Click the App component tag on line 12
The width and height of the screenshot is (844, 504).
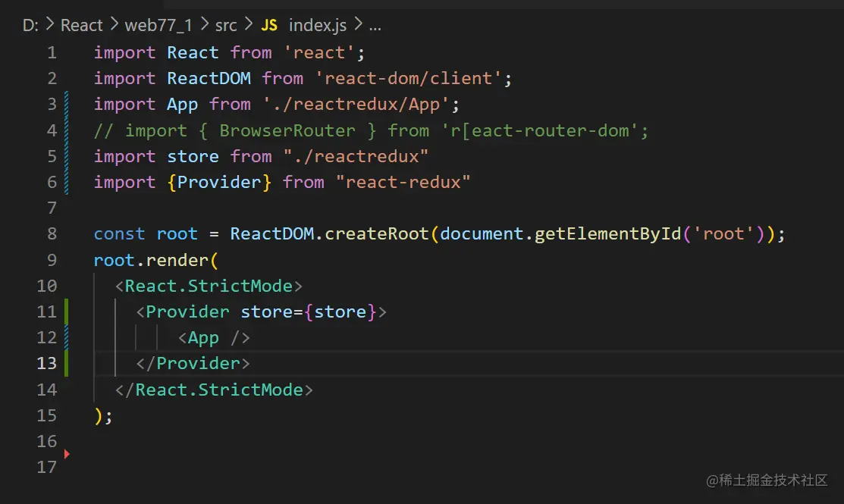click(203, 337)
